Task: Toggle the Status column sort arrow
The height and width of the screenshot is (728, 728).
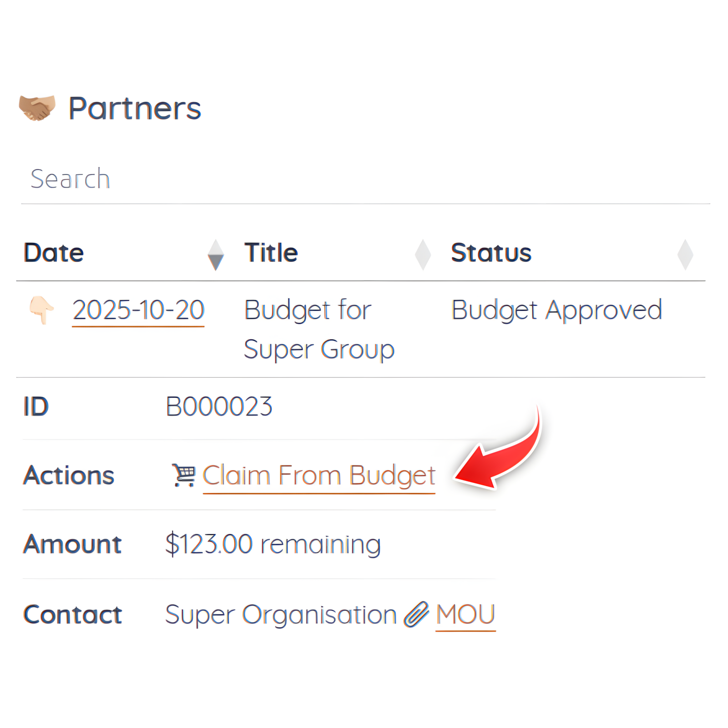Action: click(x=685, y=255)
